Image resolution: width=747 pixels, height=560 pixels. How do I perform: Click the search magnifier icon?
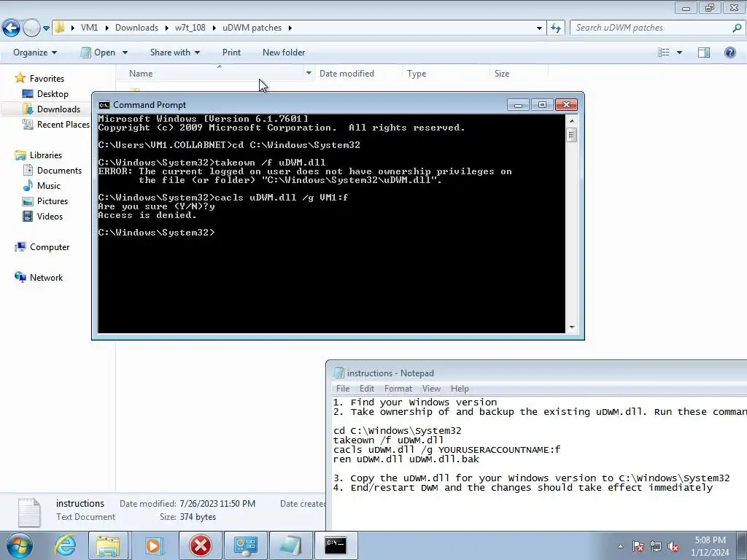click(737, 28)
